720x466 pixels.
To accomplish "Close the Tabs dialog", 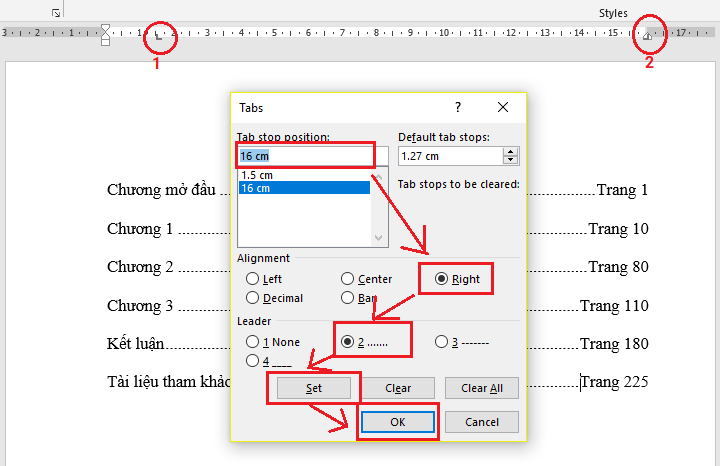I will click(x=502, y=107).
